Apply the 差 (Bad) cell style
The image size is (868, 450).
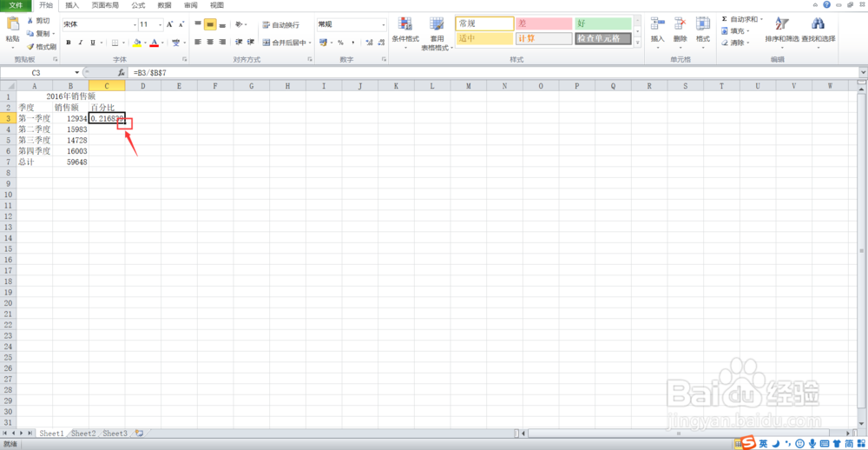(543, 23)
